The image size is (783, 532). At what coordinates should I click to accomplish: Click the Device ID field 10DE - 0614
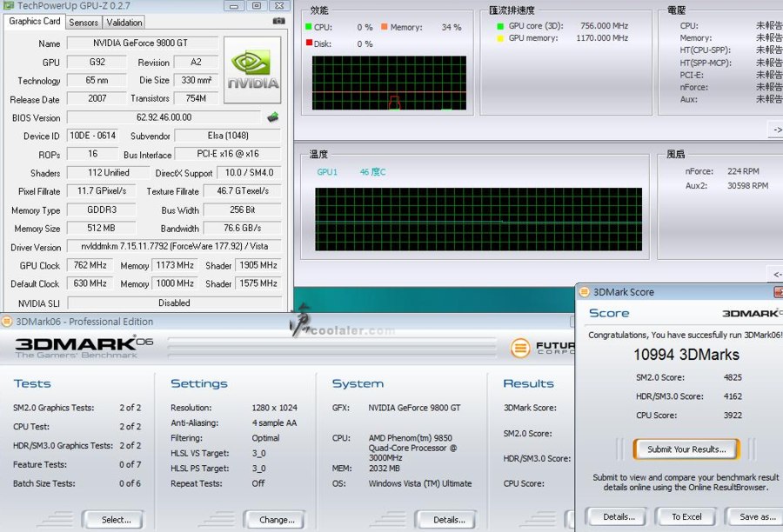coord(93,136)
